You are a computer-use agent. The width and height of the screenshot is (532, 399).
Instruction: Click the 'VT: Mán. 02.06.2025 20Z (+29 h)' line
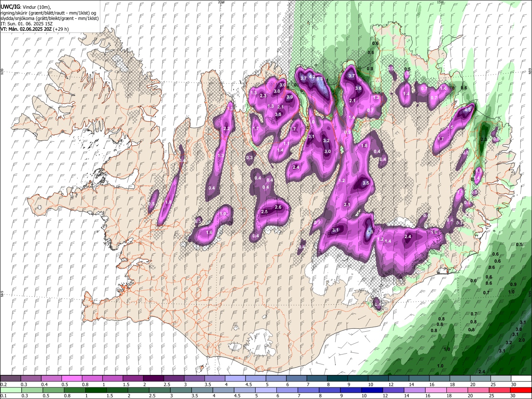click(34, 29)
